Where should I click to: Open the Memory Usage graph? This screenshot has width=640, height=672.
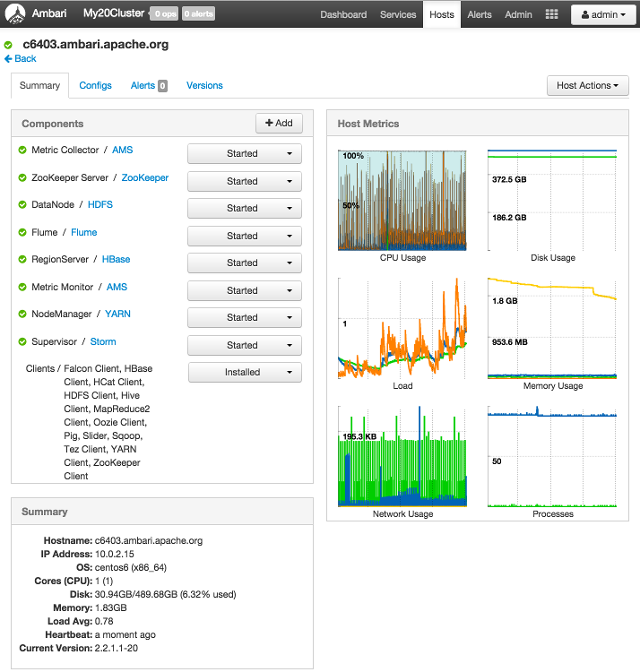pos(551,329)
